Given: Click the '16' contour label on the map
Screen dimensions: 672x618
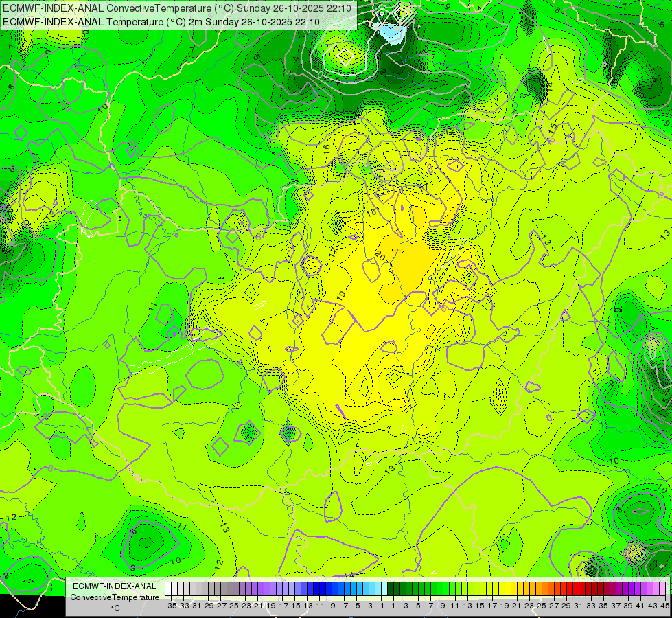Looking at the screenshot, I should tap(327, 149).
